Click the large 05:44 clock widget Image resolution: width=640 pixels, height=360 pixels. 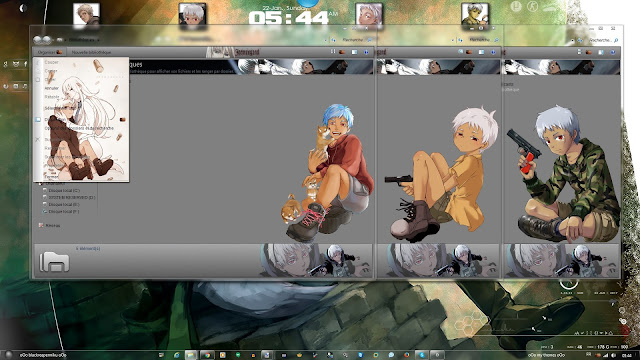click(x=289, y=18)
